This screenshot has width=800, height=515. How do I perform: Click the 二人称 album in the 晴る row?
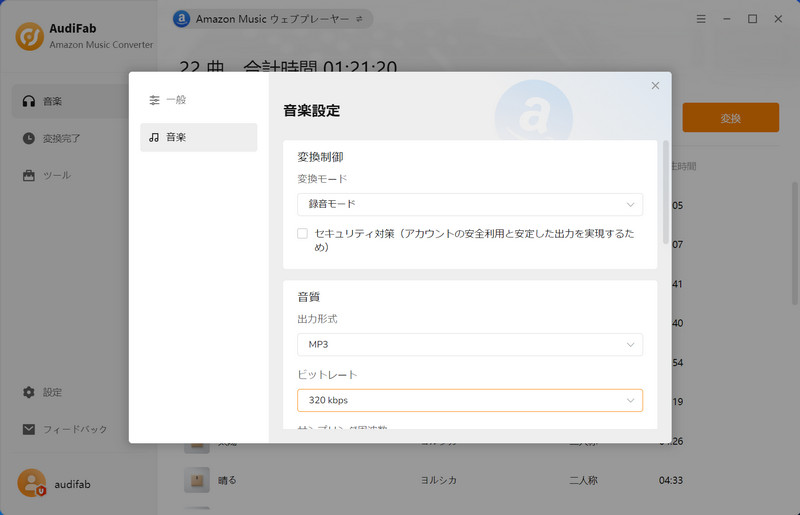583,480
